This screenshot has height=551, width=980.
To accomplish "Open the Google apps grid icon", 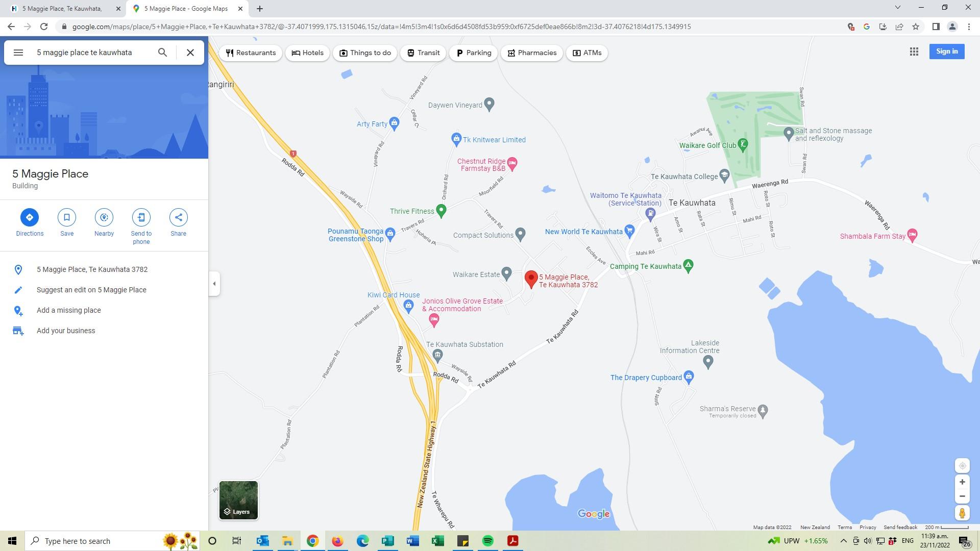I will pos(914,52).
